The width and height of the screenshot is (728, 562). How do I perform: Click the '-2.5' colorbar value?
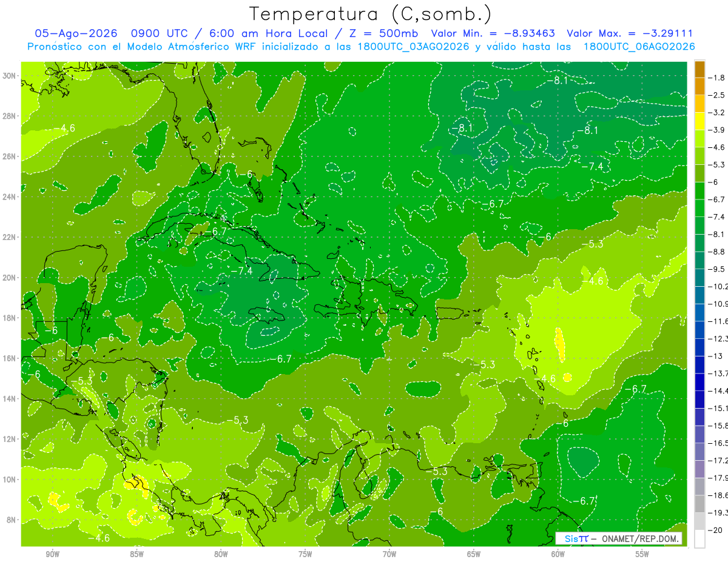click(717, 95)
